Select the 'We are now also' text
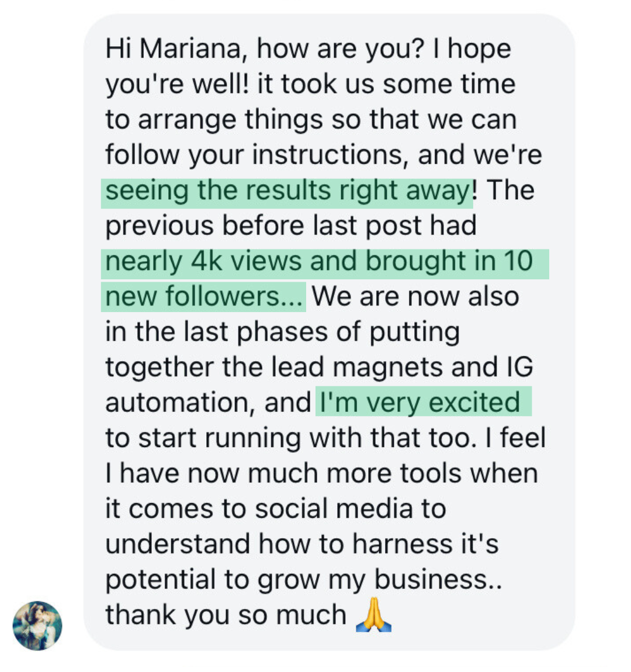 click(x=415, y=296)
